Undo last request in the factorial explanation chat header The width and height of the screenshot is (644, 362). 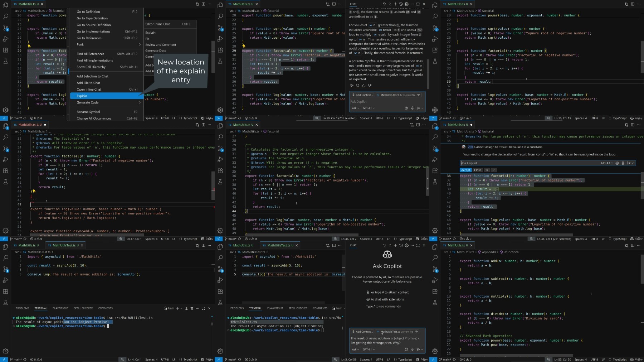(384, 4)
